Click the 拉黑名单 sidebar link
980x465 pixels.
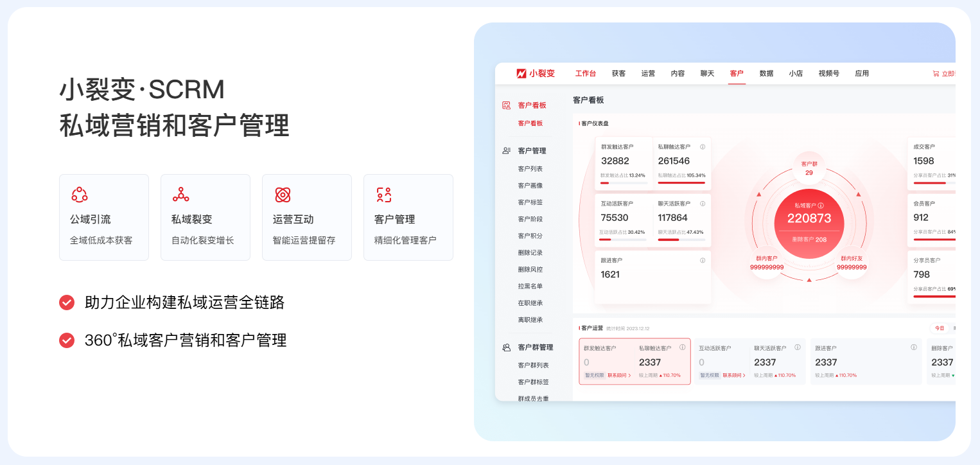tap(530, 286)
